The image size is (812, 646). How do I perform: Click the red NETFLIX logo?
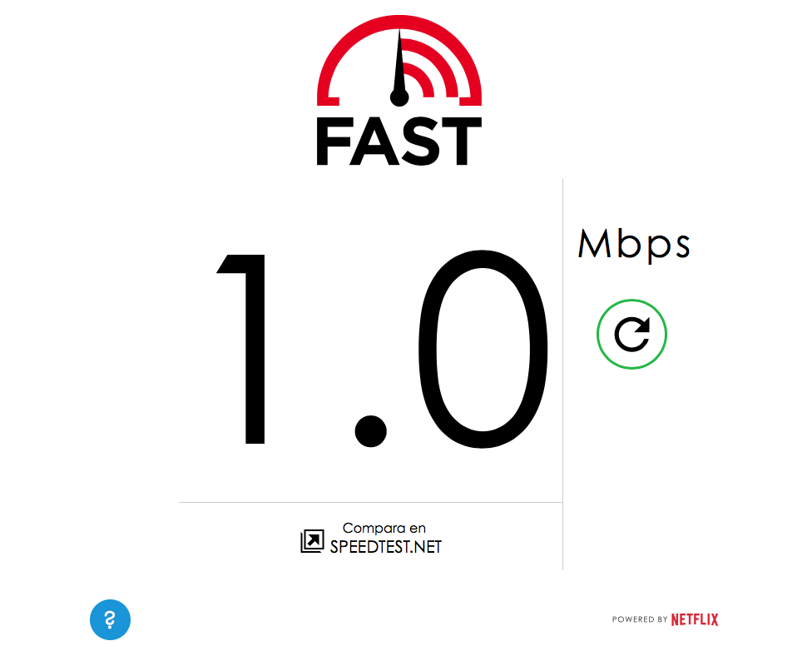click(x=695, y=619)
